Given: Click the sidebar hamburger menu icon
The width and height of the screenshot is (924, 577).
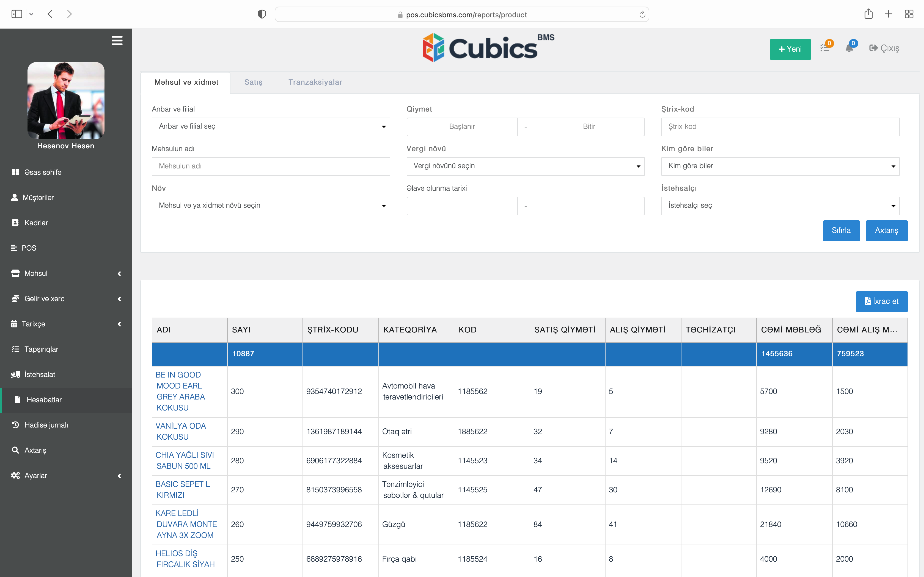Looking at the screenshot, I should point(117,41).
